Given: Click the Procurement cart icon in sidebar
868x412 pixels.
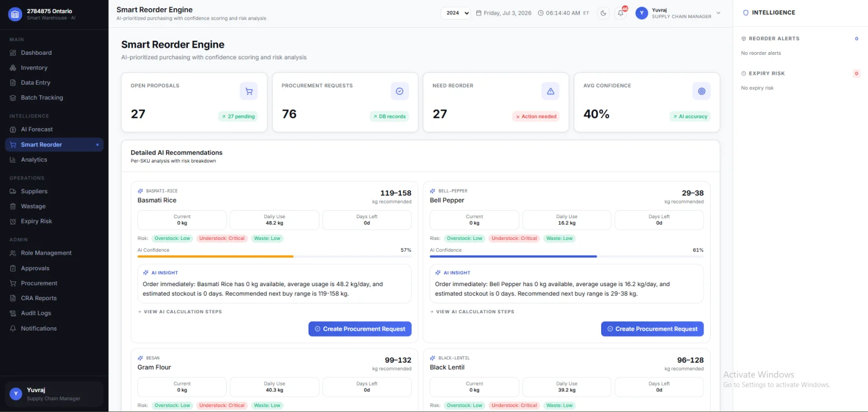Looking at the screenshot, I should (x=13, y=283).
